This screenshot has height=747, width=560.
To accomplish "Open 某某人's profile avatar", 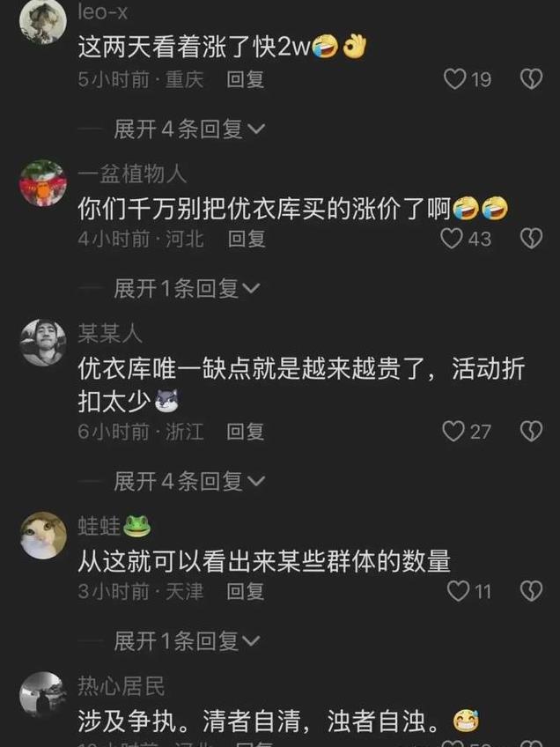I will (43, 343).
